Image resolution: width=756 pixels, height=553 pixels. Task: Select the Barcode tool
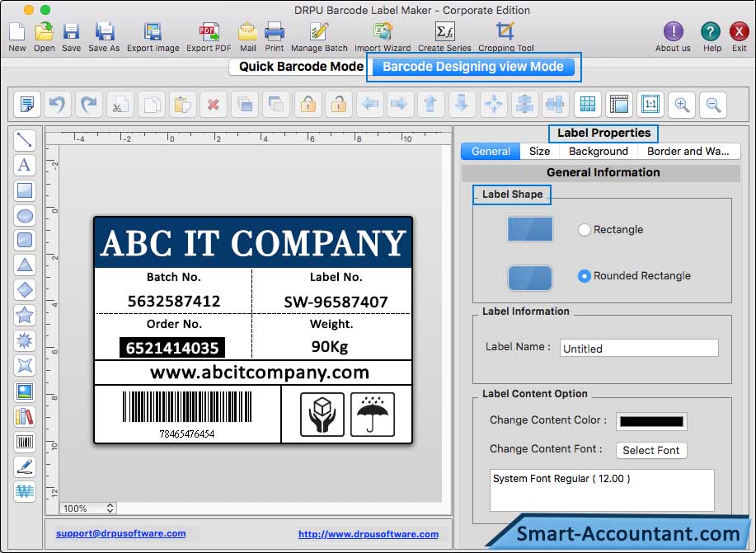point(25,442)
